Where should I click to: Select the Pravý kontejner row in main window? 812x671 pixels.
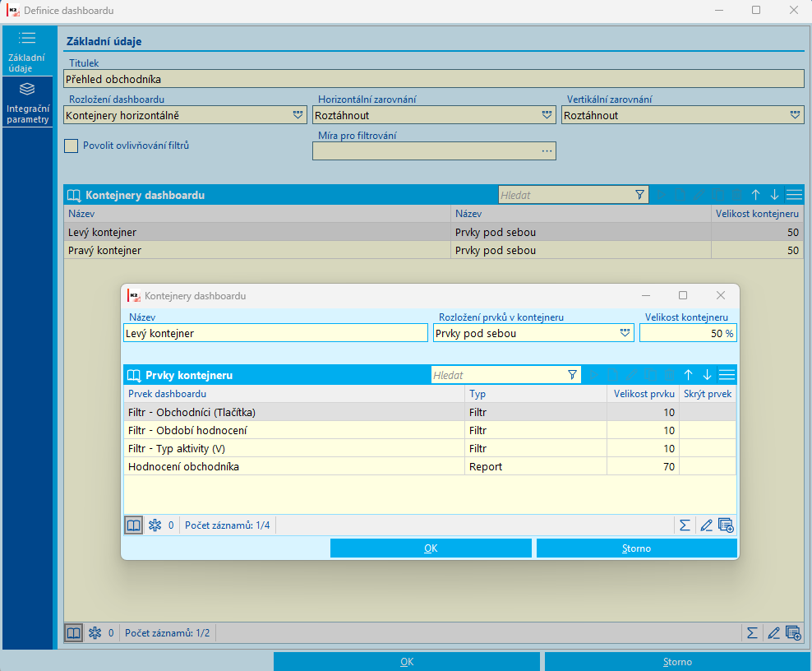tap(434, 250)
